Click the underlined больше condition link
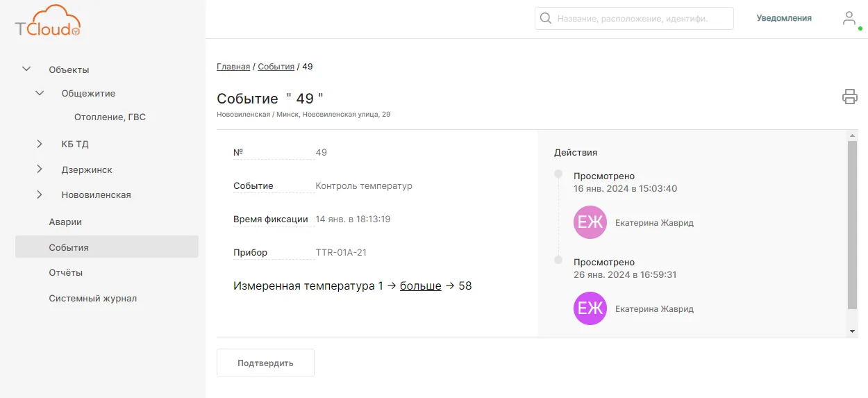Image resolution: width=868 pixels, height=398 pixels. pos(421,286)
